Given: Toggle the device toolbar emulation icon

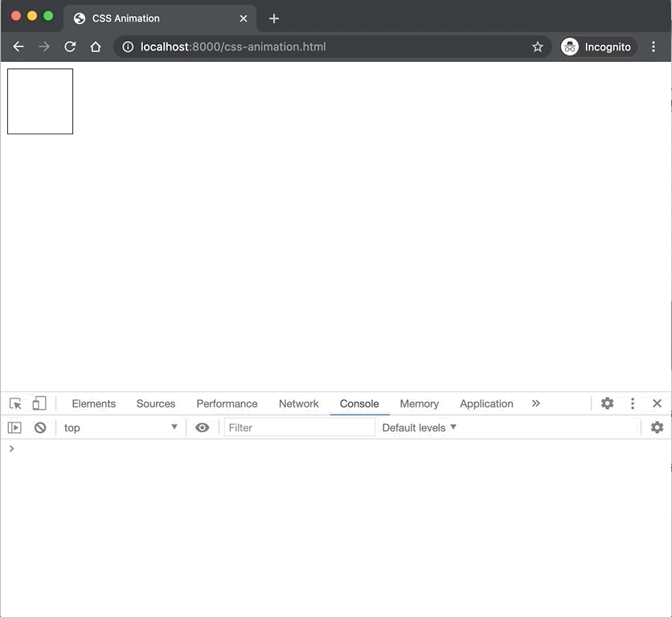Looking at the screenshot, I should click(39, 403).
